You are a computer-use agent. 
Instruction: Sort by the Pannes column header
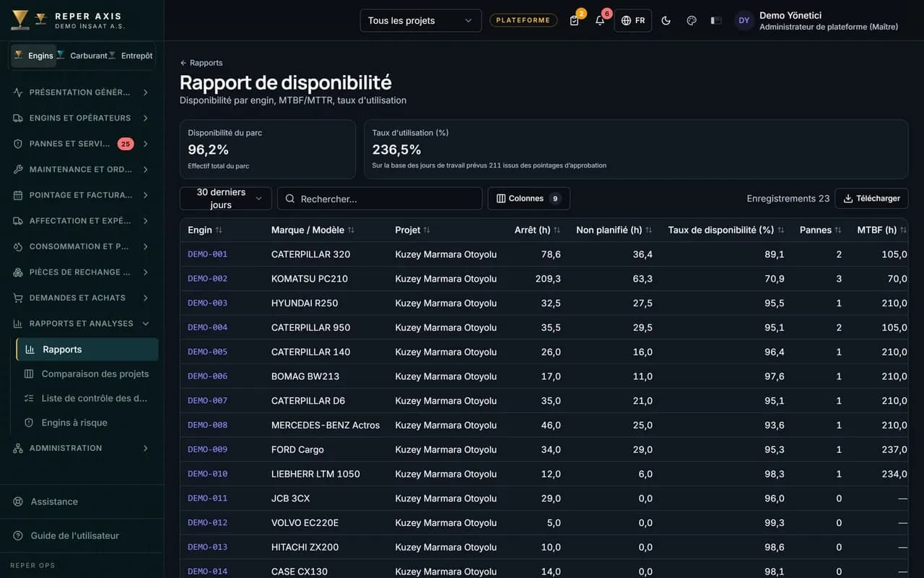(821, 230)
